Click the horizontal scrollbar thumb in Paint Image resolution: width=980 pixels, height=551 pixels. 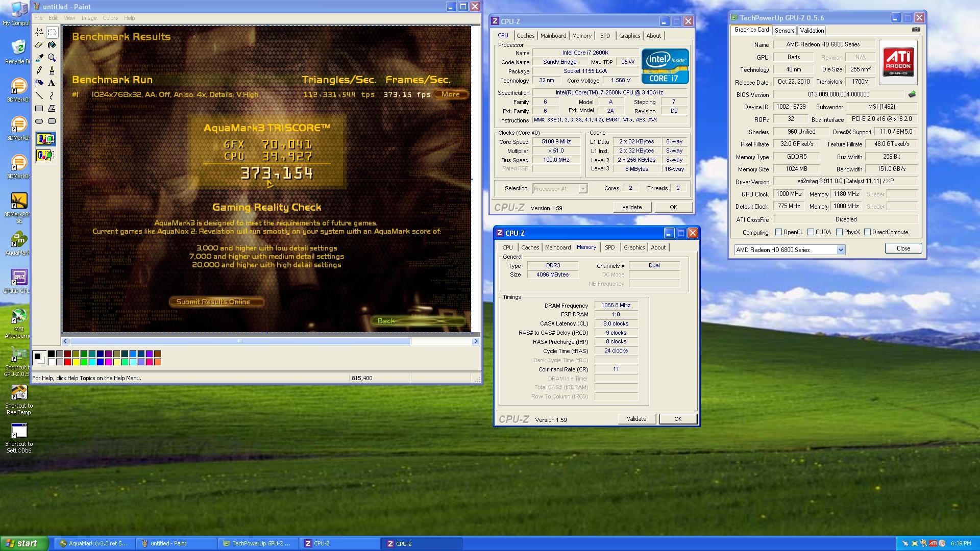pyautogui.click(x=240, y=341)
